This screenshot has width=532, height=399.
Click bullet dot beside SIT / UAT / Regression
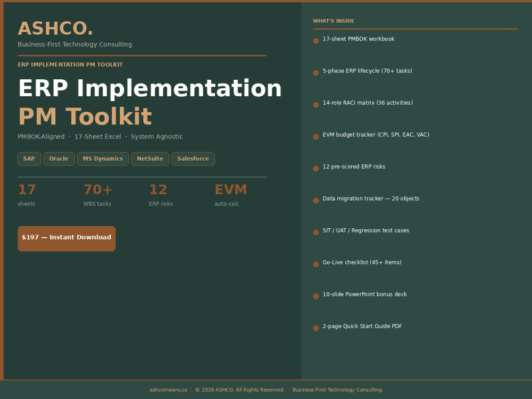(316, 232)
